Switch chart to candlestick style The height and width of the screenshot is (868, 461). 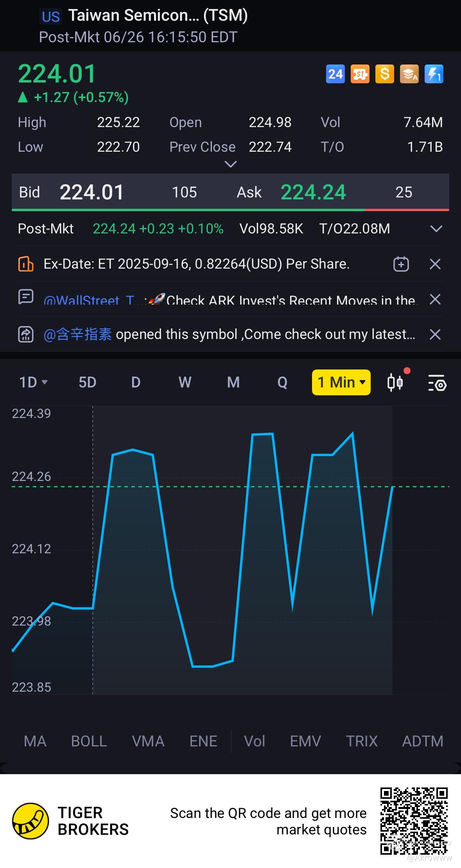[395, 382]
